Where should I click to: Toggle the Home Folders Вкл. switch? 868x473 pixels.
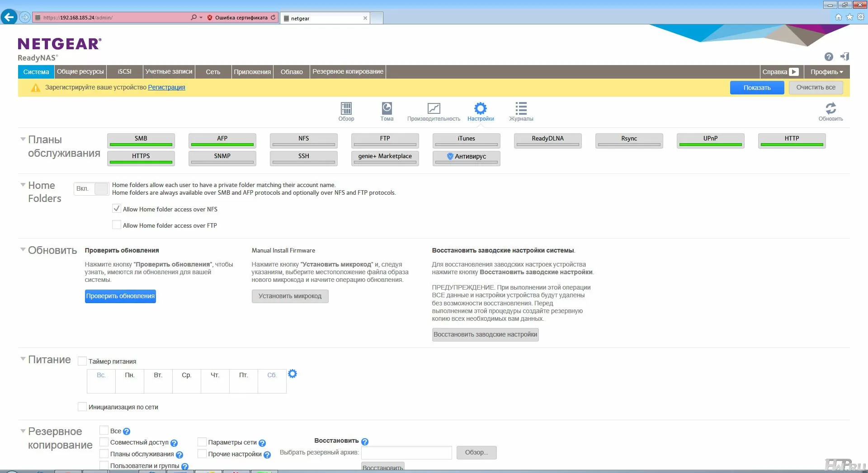pos(91,188)
